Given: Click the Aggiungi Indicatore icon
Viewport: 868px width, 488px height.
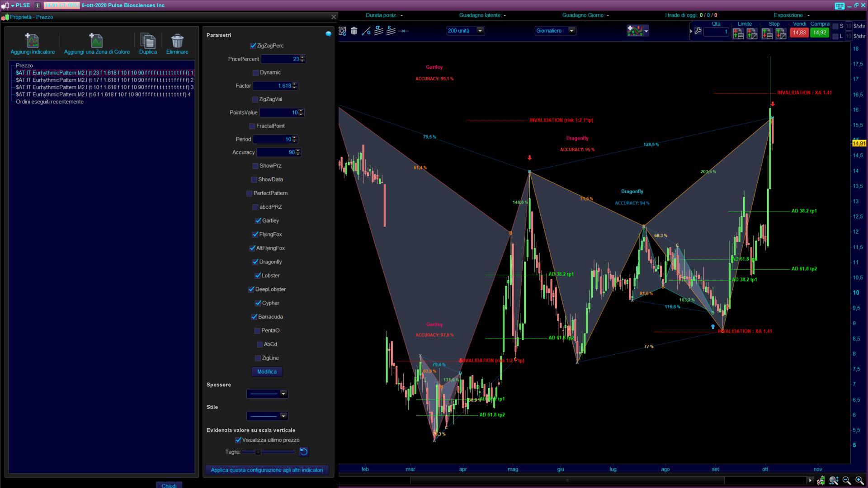Looking at the screenshot, I should pos(33,41).
